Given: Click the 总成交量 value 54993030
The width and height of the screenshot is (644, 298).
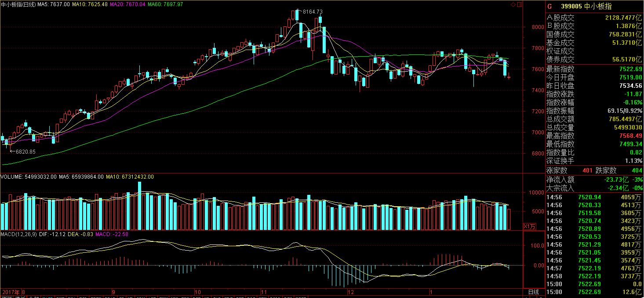Looking at the screenshot, I should [628, 127].
